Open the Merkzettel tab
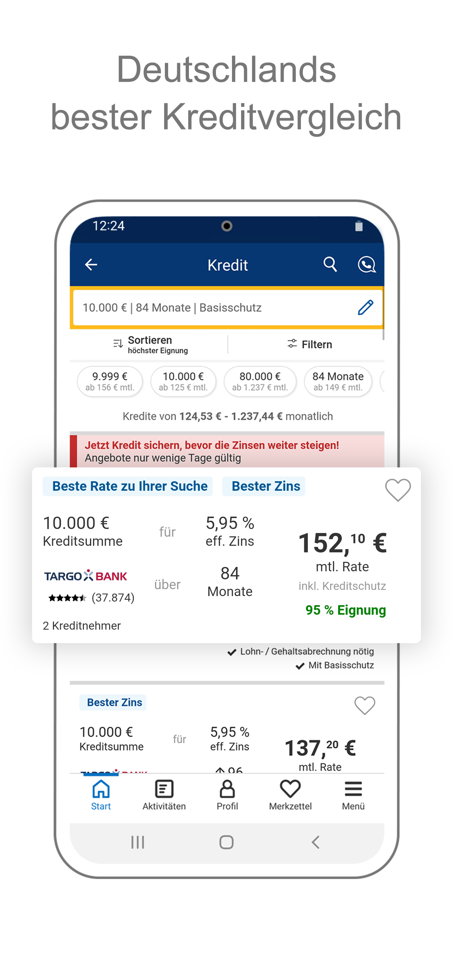 pos(290,795)
